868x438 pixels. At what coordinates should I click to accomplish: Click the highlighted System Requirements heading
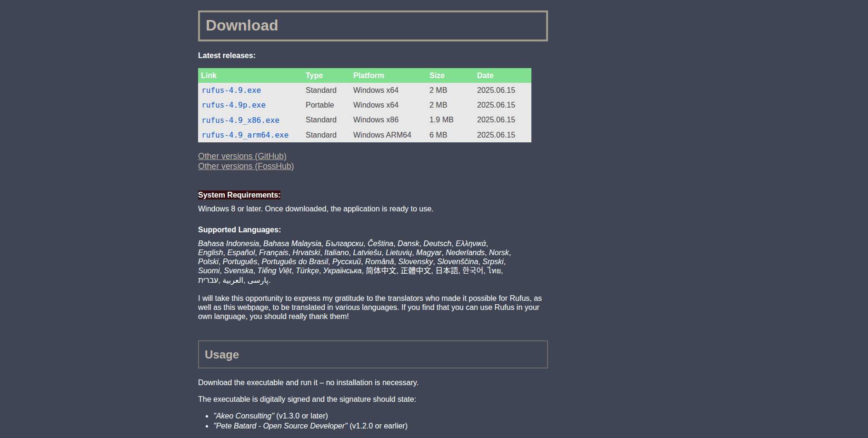[x=239, y=195]
